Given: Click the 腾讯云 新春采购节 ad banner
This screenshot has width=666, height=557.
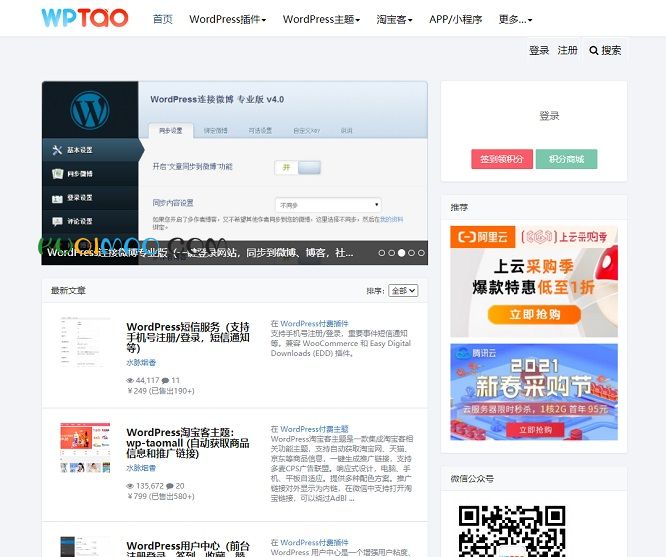Looking at the screenshot, I should pyautogui.click(x=534, y=392).
